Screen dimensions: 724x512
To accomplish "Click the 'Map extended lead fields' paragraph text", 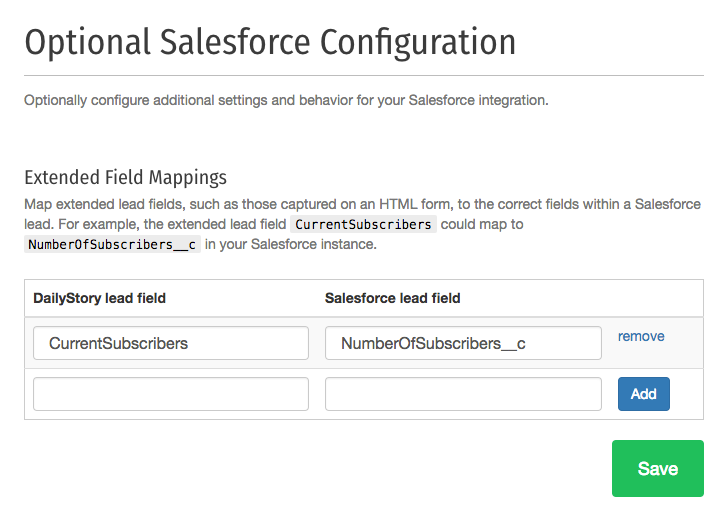I will click(x=362, y=224).
